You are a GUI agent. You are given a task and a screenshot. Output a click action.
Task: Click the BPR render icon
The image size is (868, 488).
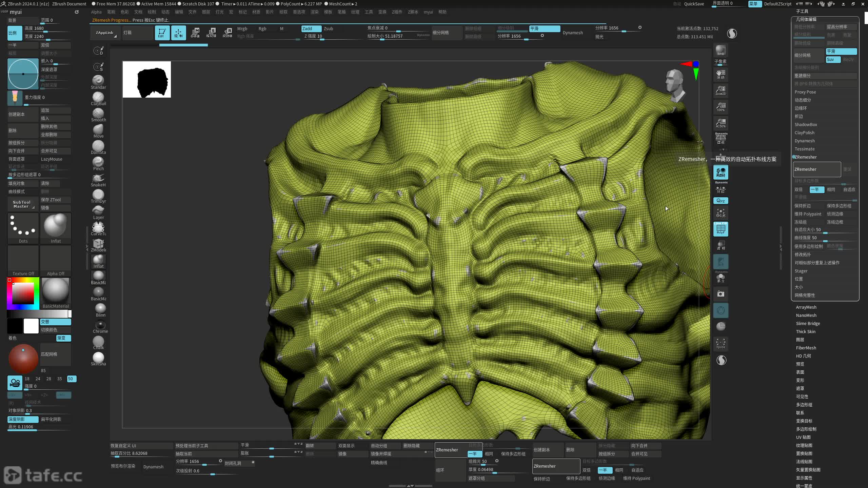pos(721,50)
